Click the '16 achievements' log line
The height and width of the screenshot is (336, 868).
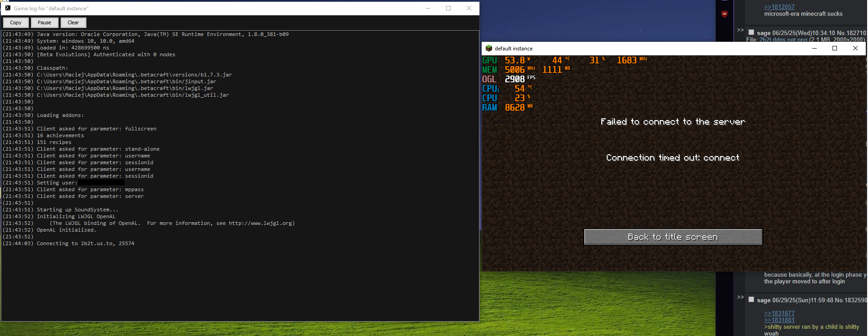point(43,135)
